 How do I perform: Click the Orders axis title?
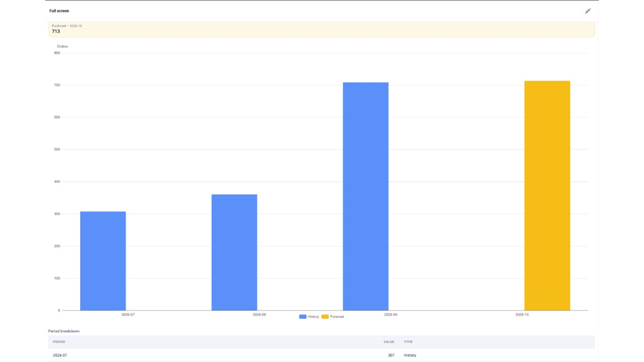(x=62, y=46)
